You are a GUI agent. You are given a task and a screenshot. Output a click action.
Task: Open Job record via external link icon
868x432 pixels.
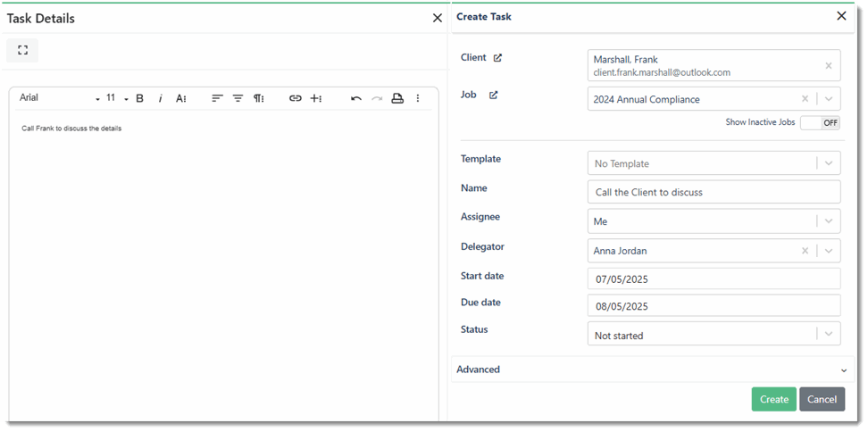pyautogui.click(x=493, y=95)
